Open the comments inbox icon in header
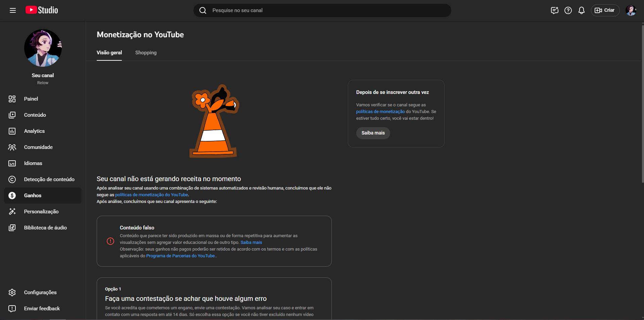This screenshot has height=320, width=644. click(x=554, y=10)
